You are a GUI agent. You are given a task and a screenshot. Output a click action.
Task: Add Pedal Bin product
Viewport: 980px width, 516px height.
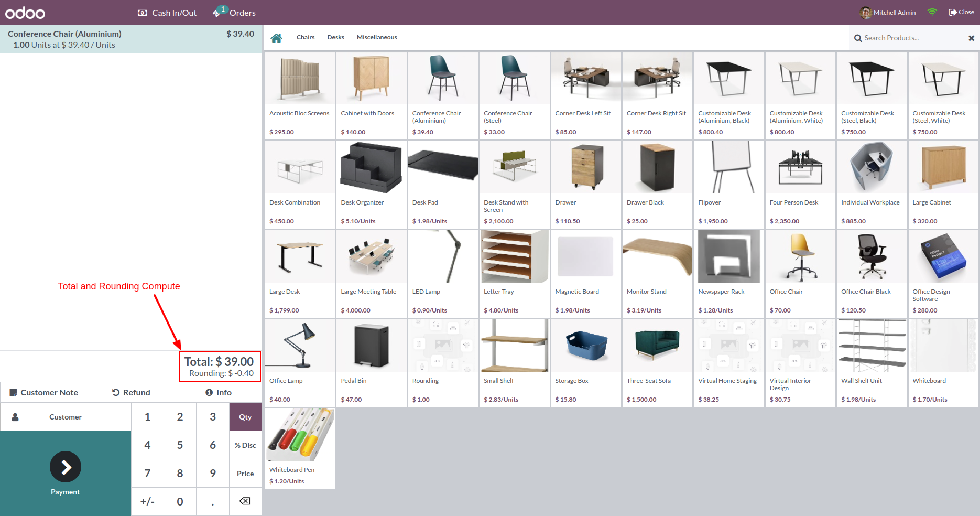point(372,363)
